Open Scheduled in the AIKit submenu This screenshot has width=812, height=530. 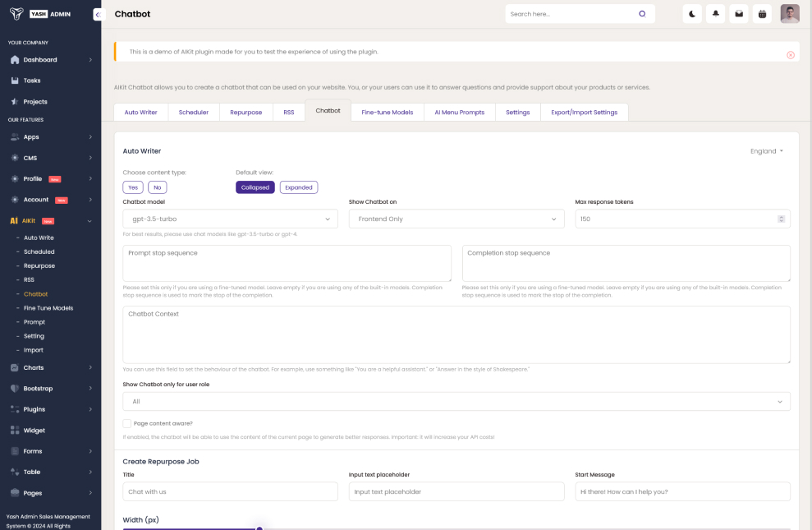(39, 251)
